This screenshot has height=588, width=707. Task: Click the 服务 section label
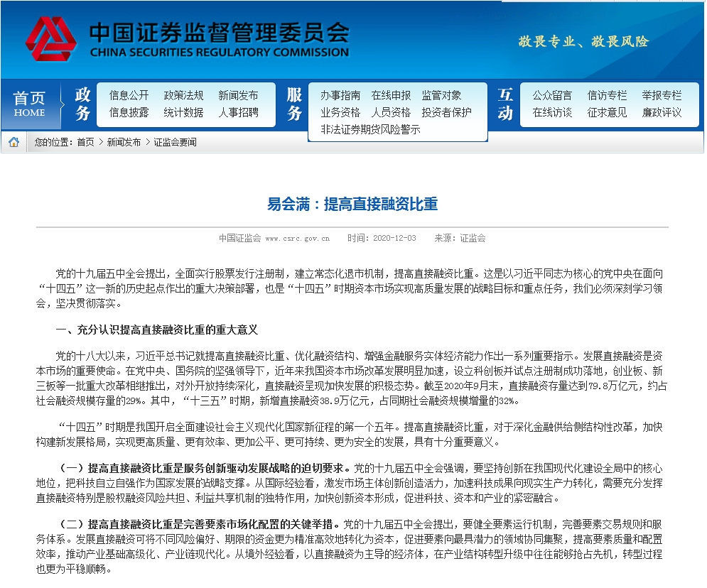tap(294, 104)
